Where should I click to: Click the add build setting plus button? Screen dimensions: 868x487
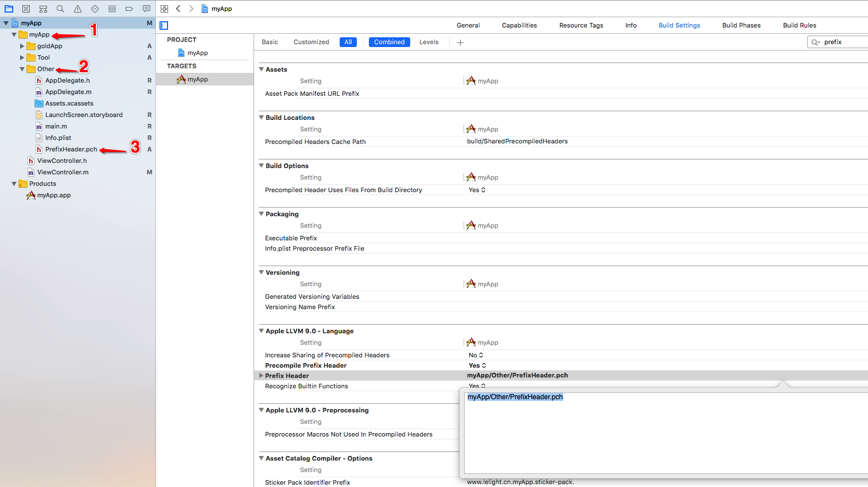pyautogui.click(x=460, y=42)
